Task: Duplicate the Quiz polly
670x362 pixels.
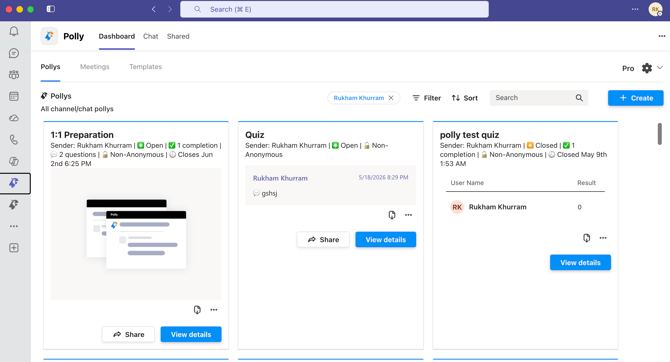Action: 392,215
